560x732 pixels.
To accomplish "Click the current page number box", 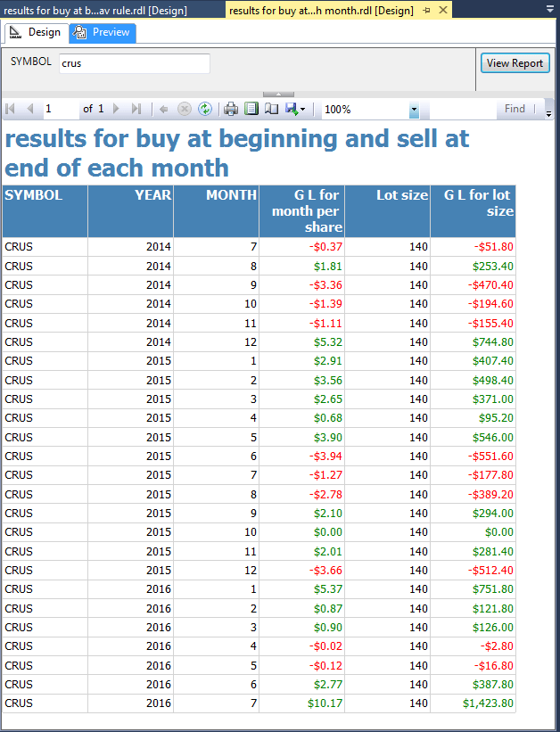I will [60, 109].
